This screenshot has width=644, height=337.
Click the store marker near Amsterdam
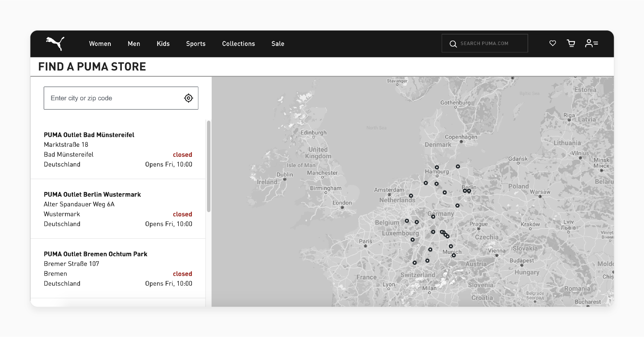click(x=411, y=196)
